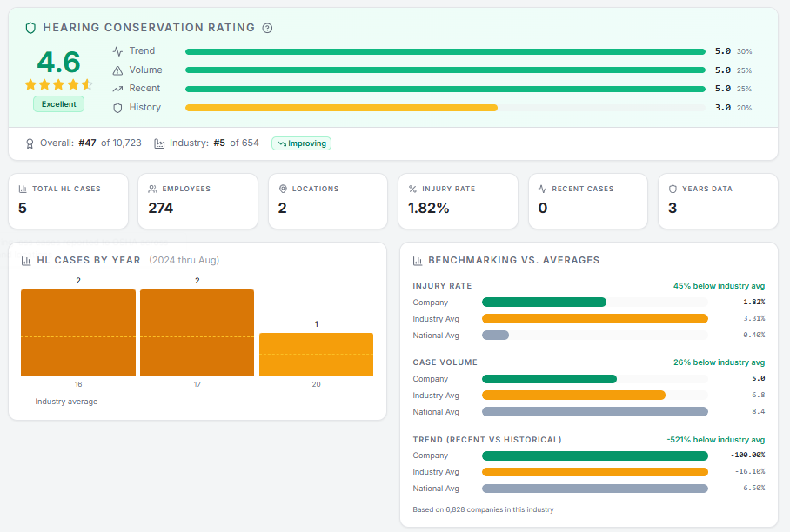The width and height of the screenshot is (790, 532).
Task: Click the History shield icon
Action: [x=117, y=108]
